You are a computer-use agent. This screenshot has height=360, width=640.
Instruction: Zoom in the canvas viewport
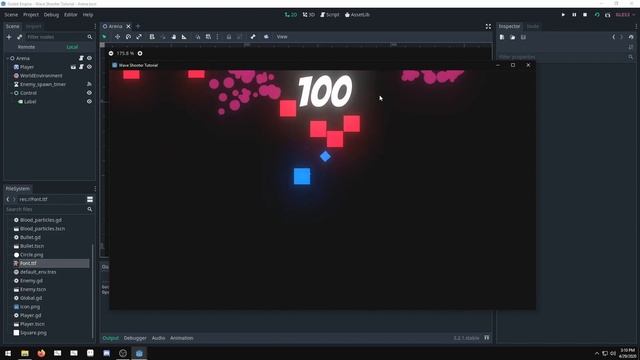coord(140,53)
